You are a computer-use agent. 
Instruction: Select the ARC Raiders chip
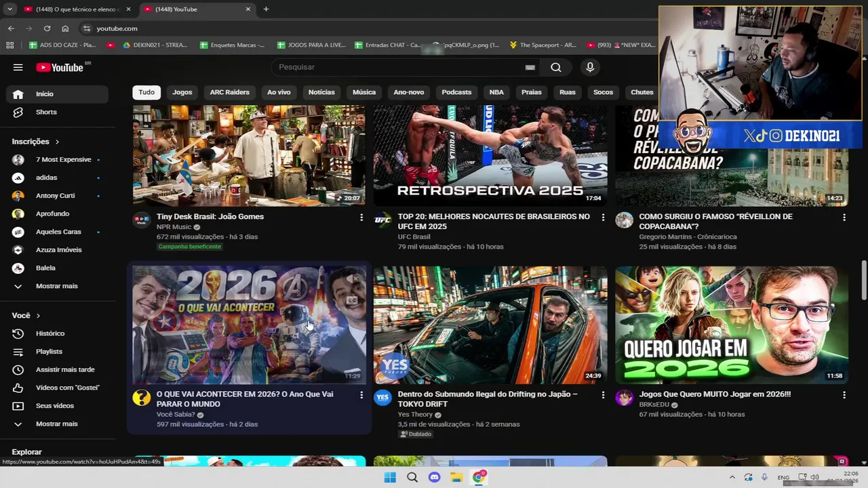coord(229,92)
